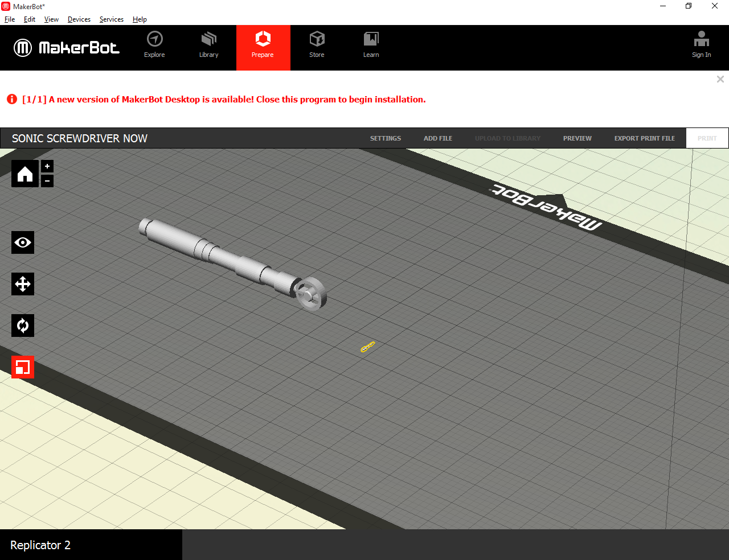Image resolution: width=729 pixels, height=560 pixels.
Task: Select the small yellow highlighted model
Action: [x=368, y=347]
